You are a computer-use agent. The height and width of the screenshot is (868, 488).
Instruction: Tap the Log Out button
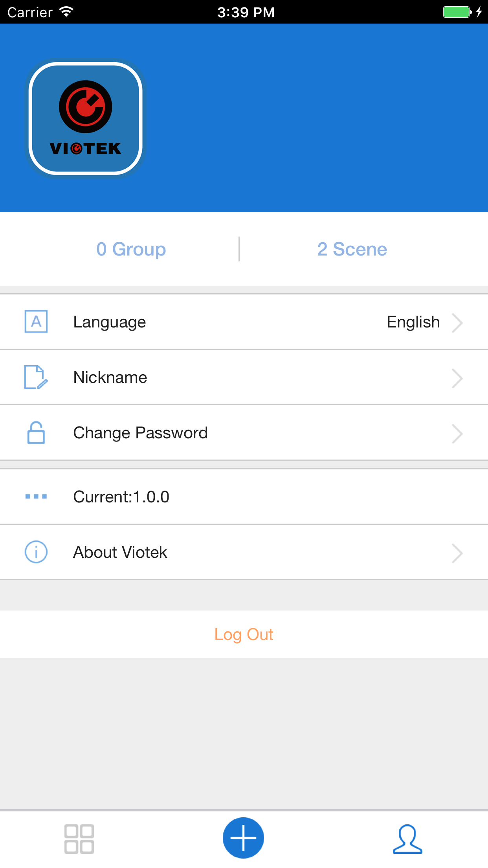click(x=244, y=634)
